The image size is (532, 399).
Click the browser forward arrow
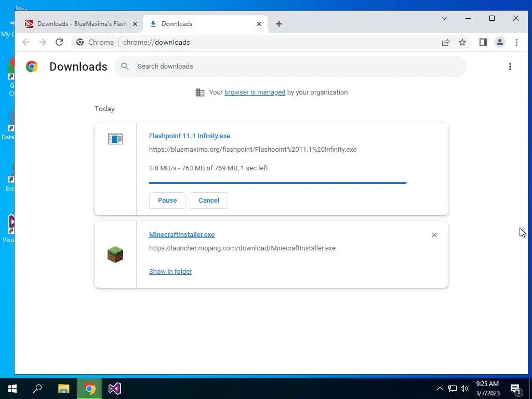(43, 42)
